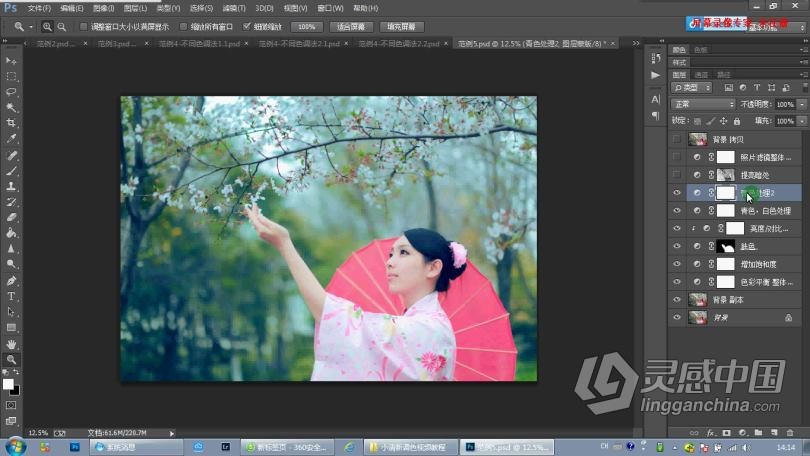Select the Horizontal Type tool
The image size is (810, 456).
click(11, 296)
